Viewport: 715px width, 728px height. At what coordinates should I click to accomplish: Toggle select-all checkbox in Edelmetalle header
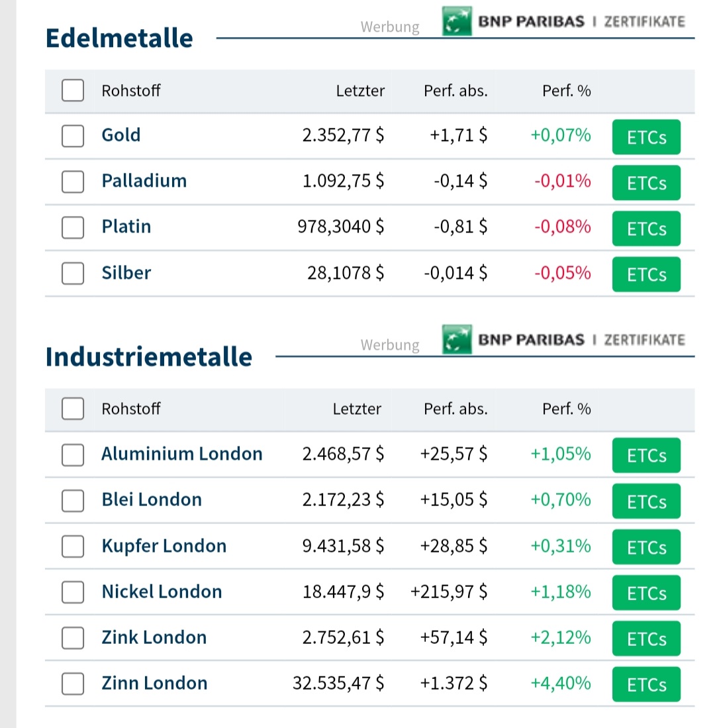[73, 91]
